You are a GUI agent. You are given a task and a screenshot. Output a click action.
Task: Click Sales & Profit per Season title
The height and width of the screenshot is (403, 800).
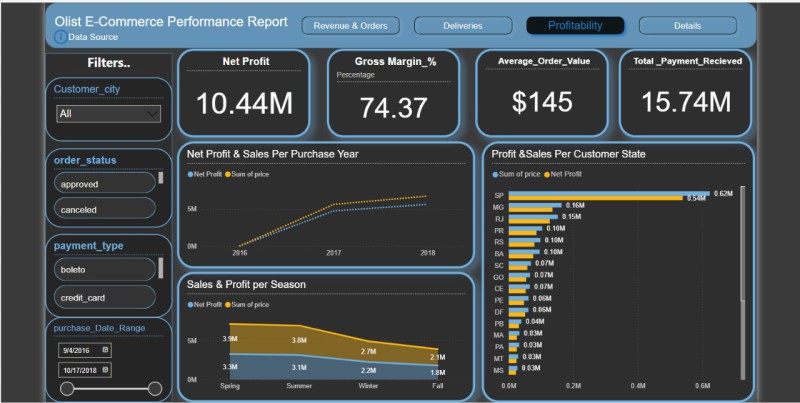click(x=246, y=285)
